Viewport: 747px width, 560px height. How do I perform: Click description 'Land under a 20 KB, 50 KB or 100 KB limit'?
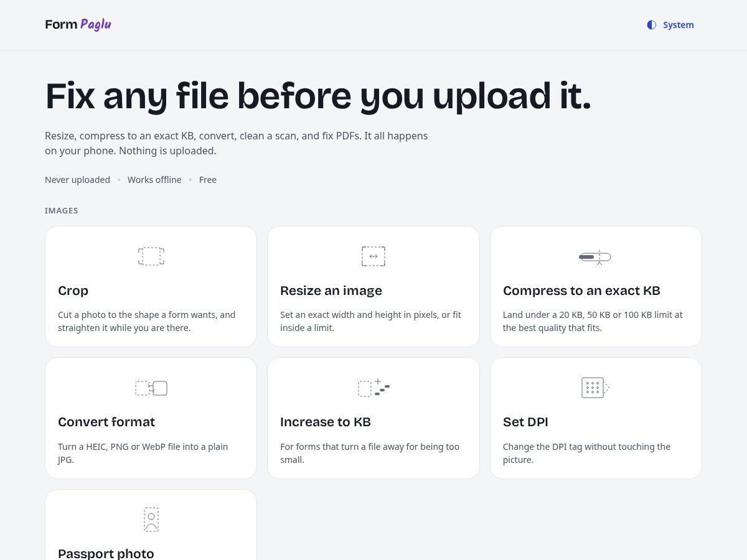tap(593, 321)
